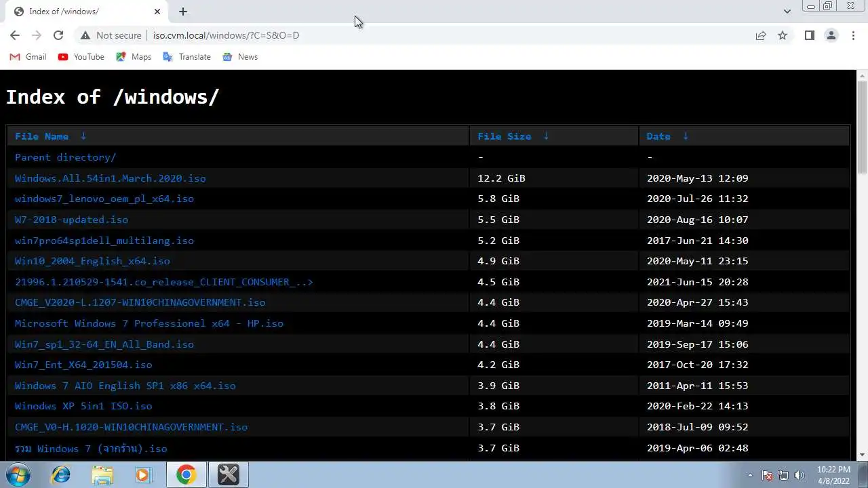Sort by the File Size column header

(504, 136)
